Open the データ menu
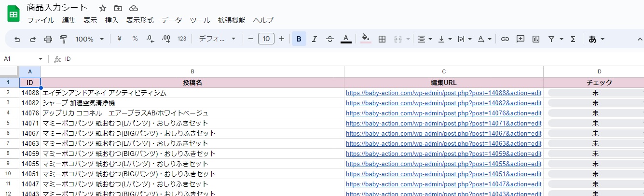The image size is (644, 196). tap(172, 20)
